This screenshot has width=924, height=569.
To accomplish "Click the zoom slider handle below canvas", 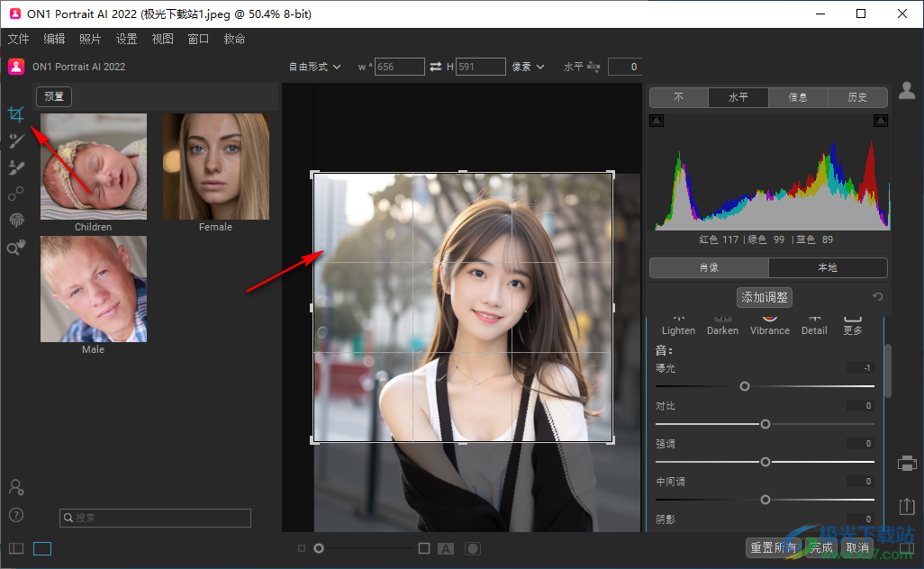I will 319,548.
